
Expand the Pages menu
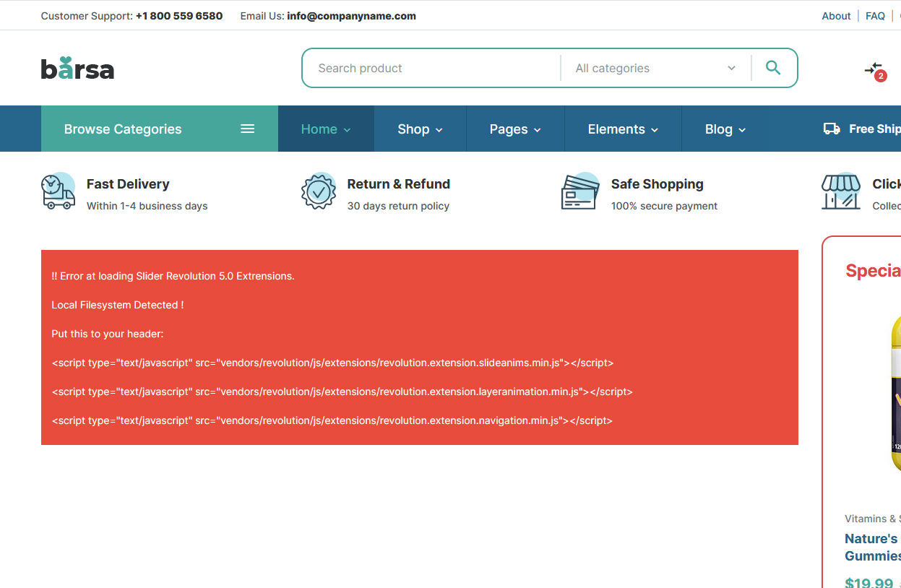(x=514, y=129)
